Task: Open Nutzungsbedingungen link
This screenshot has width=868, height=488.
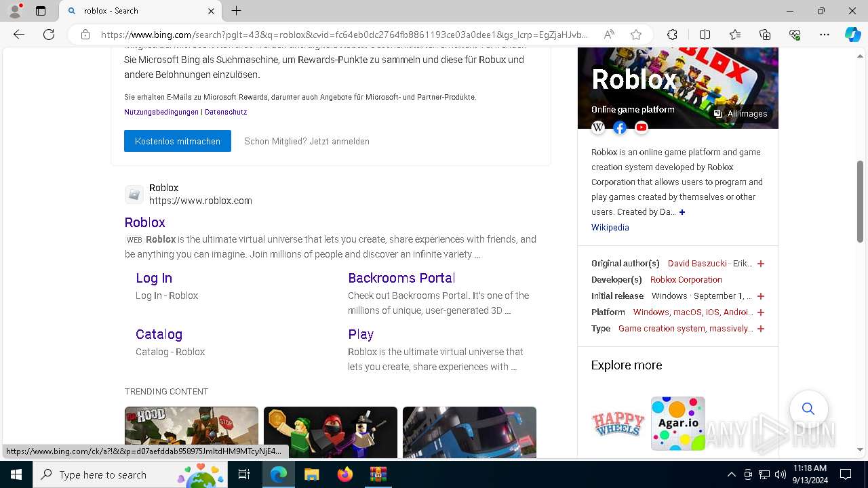Action: pyautogui.click(x=161, y=112)
